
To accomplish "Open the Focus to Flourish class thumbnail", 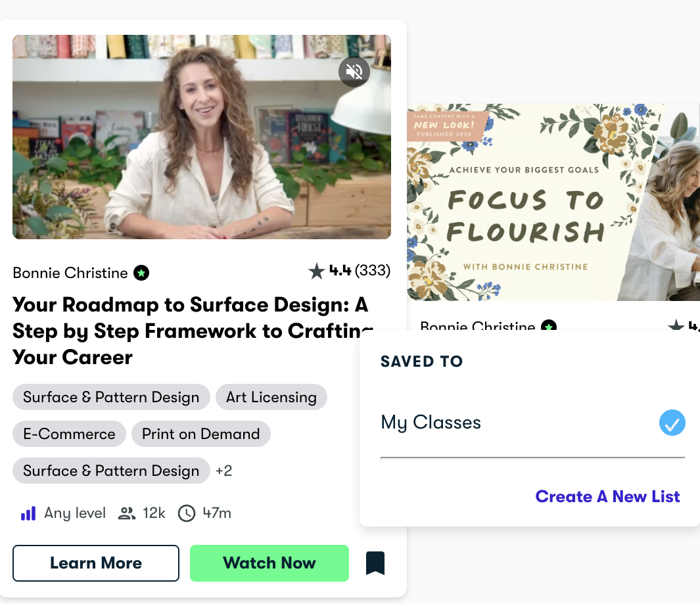I will (552, 202).
